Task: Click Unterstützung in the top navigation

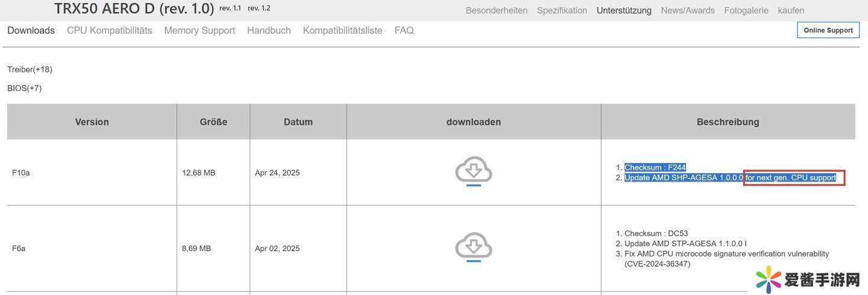Action: 624,10
